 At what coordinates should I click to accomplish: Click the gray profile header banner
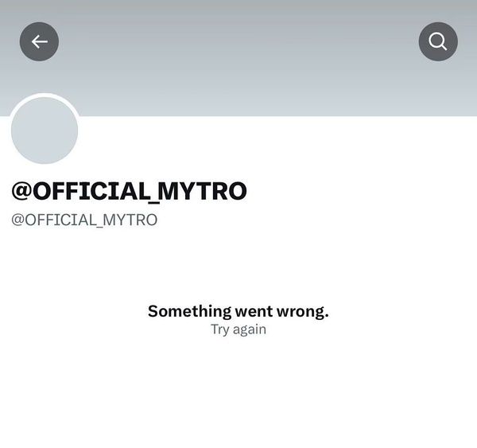(238, 58)
